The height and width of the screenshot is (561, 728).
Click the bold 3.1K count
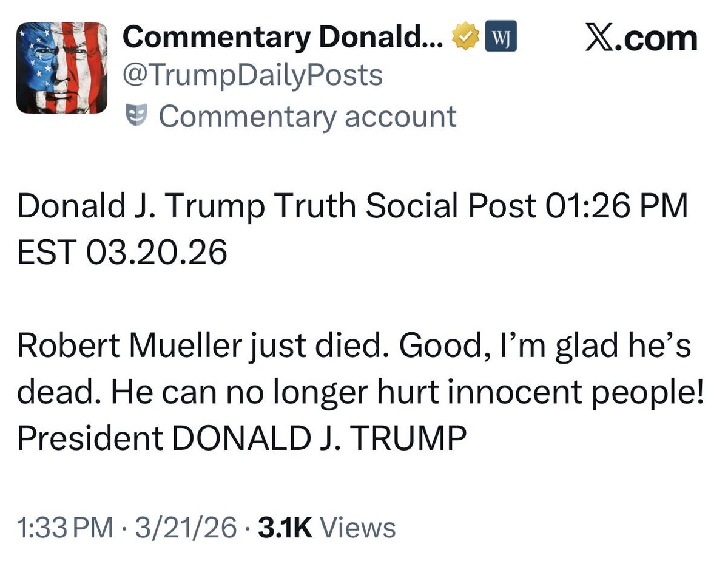pos(285,528)
